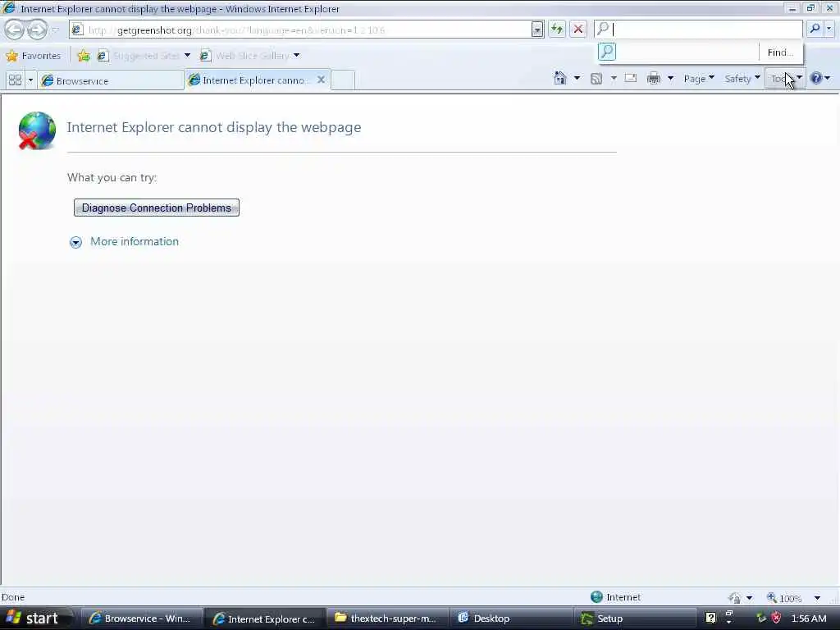
Task: Expand the More information arrow icon
Action: pos(75,243)
